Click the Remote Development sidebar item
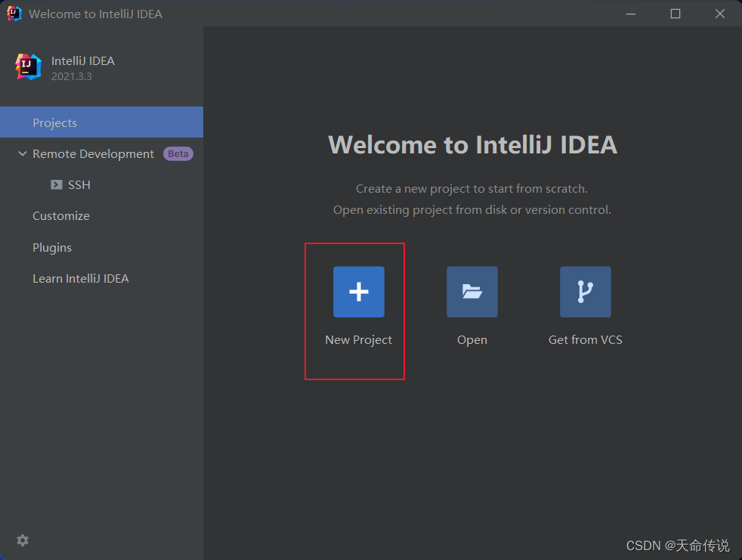The image size is (742, 560). (x=92, y=153)
